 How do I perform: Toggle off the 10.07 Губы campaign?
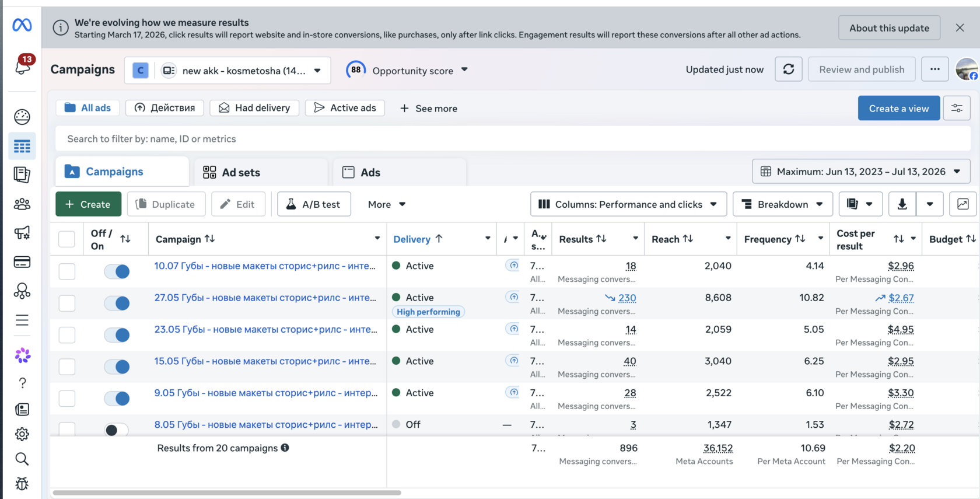pyautogui.click(x=117, y=271)
